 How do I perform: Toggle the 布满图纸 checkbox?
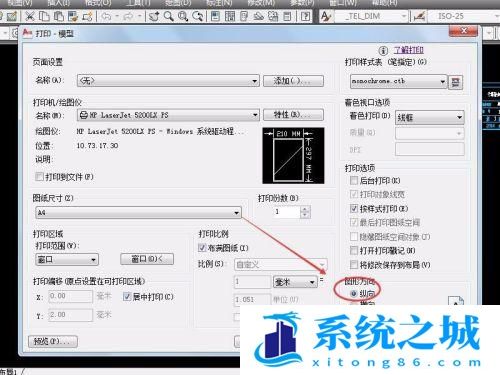(202, 247)
